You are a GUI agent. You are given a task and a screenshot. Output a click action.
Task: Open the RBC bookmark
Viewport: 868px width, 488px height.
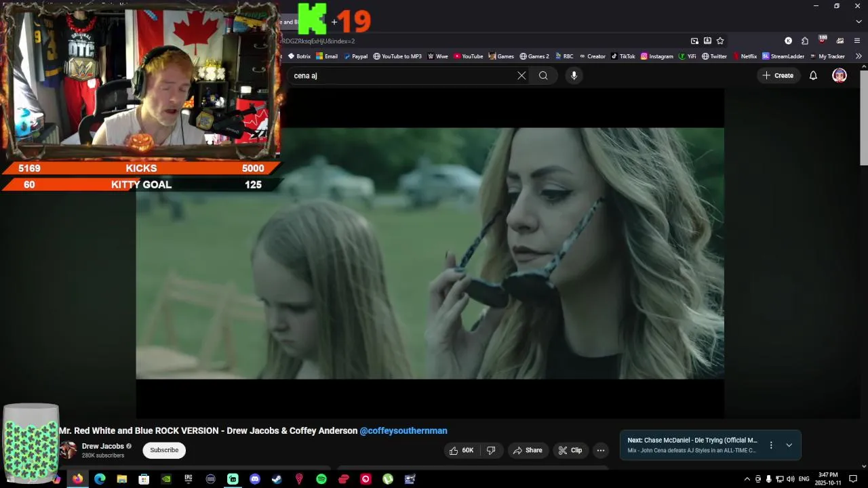(564, 56)
